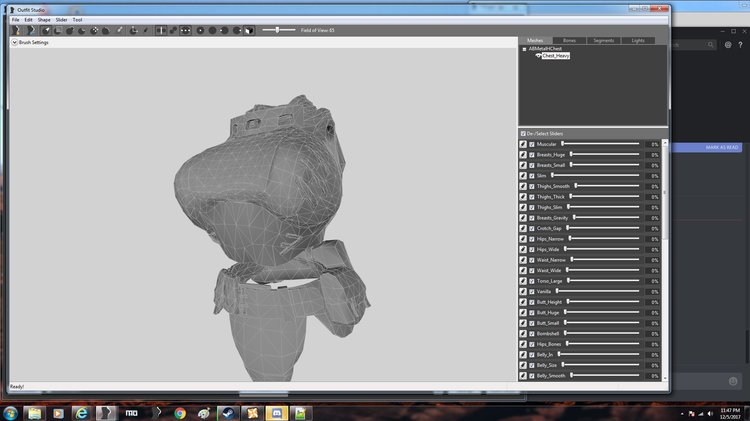The width and height of the screenshot is (750, 421).
Task: Toggle the Thighs_Smooth slider checkbox
Action: pyautogui.click(x=531, y=186)
